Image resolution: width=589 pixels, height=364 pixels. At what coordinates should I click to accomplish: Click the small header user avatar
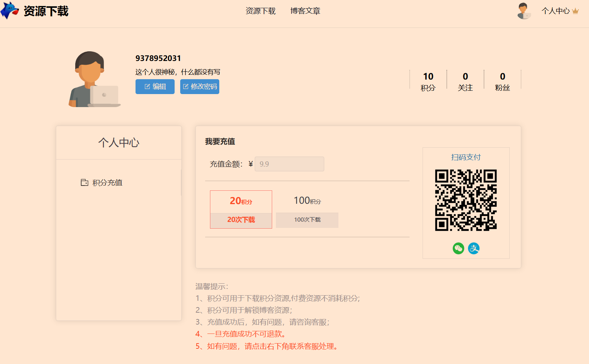point(524,11)
